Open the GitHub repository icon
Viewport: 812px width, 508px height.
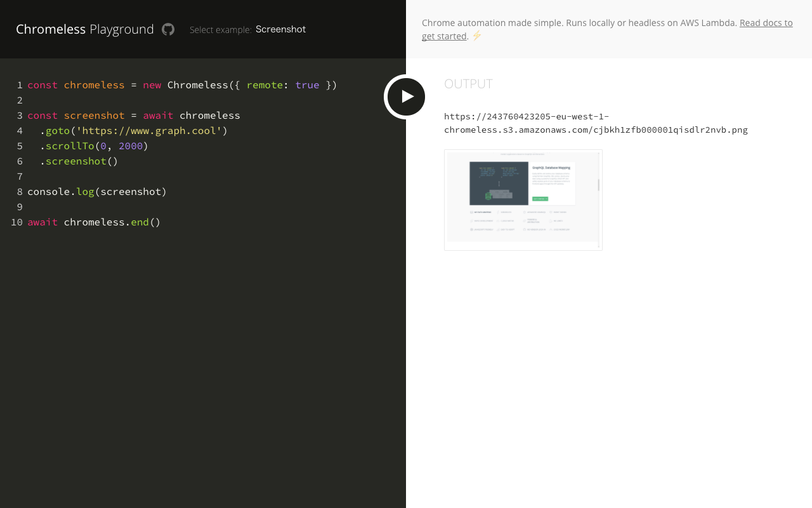point(168,29)
